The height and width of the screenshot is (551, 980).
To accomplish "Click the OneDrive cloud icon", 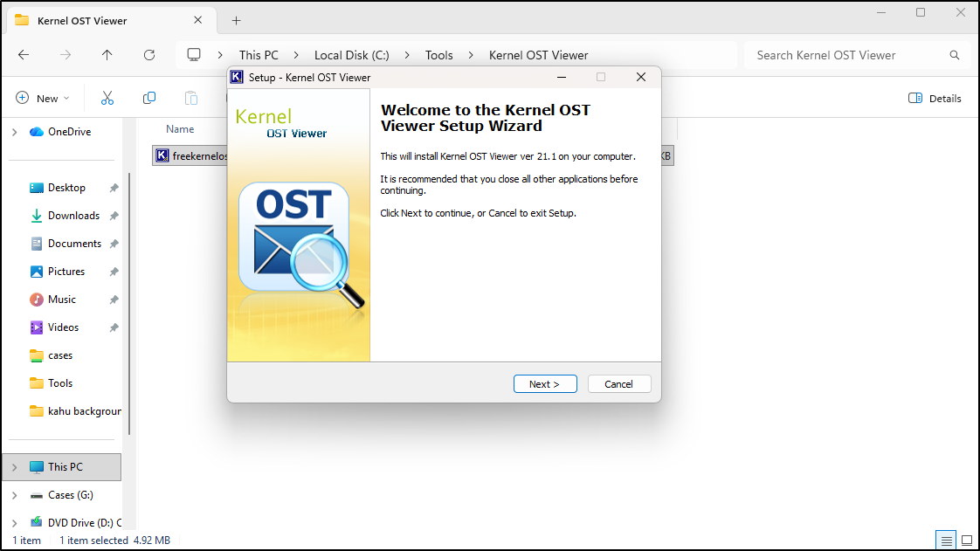I will [x=37, y=132].
